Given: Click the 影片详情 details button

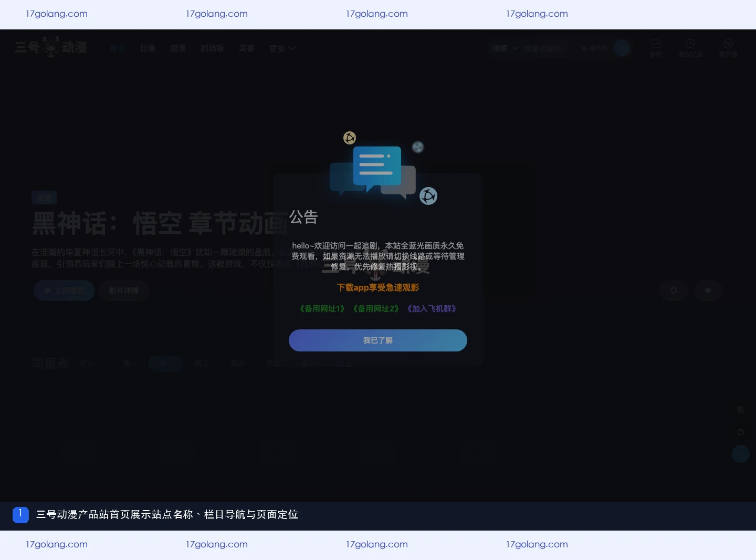Looking at the screenshot, I should tap(124, 291).
